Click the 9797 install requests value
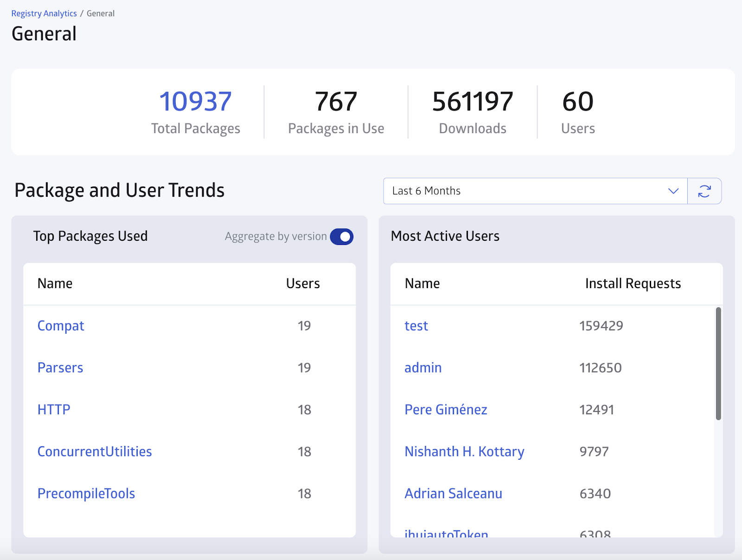 click(x=594, y=451)
